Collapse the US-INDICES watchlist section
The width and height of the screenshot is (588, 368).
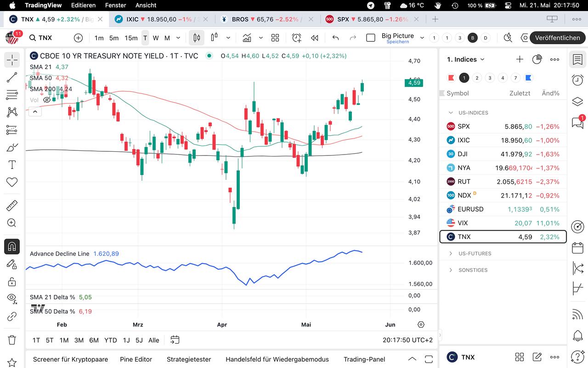[x=451, y=113]
